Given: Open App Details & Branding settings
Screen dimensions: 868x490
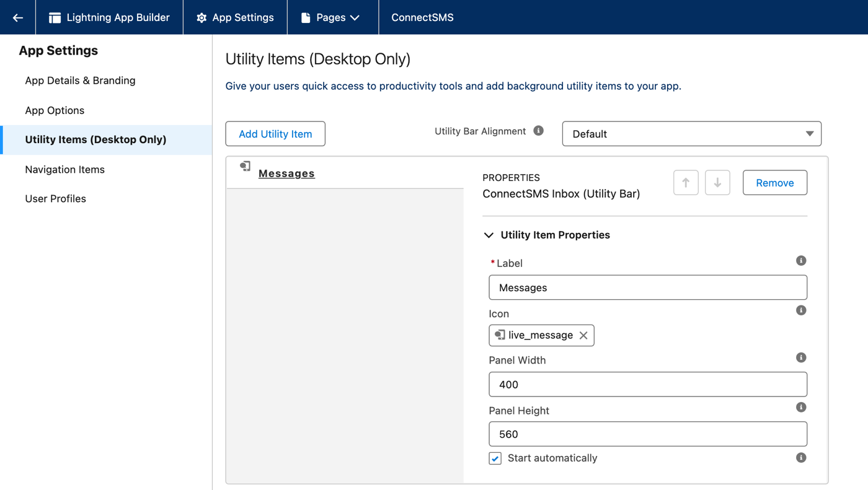Looking at the screenshot, I should pos(80,81).
